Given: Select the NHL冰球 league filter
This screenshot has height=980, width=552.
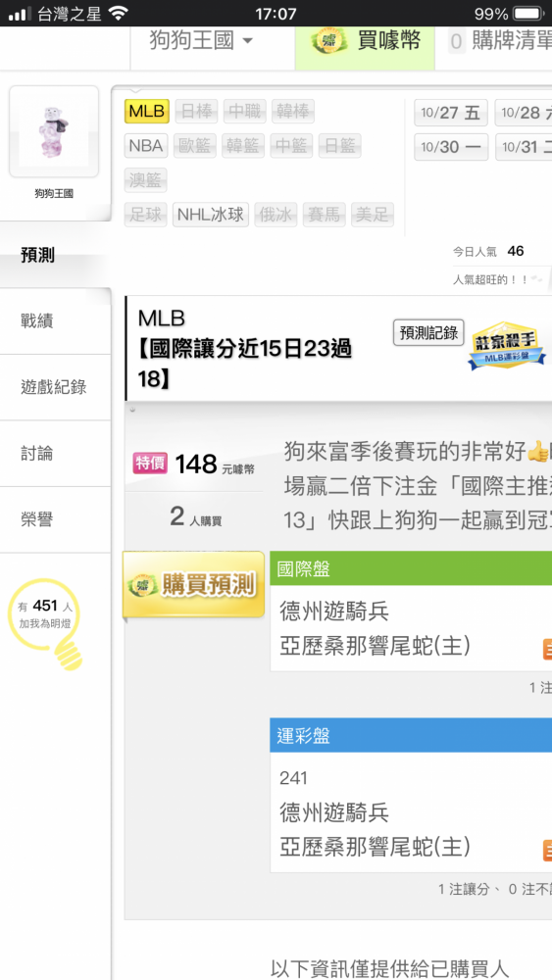Looking at the screenshot, I should [x=211, y=215].
